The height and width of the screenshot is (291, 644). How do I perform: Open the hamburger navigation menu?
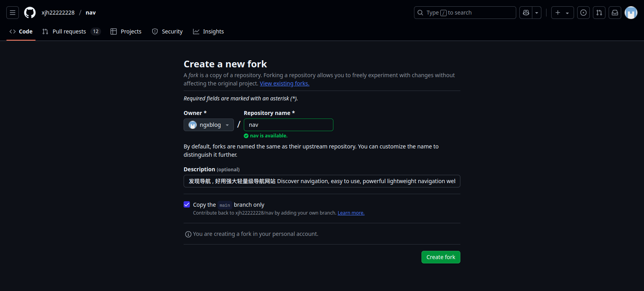[x=13, y=13]
